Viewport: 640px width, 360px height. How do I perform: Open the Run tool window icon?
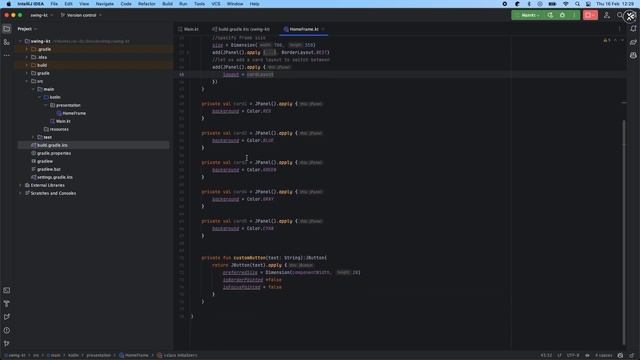pyautogui.click(x=7, y=317)
